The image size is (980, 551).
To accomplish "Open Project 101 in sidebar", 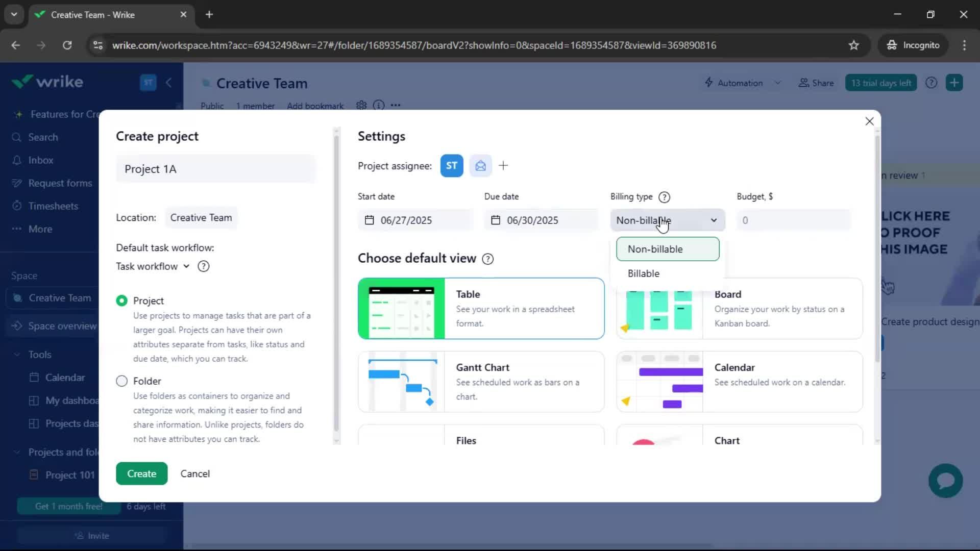I will point(70,475).
